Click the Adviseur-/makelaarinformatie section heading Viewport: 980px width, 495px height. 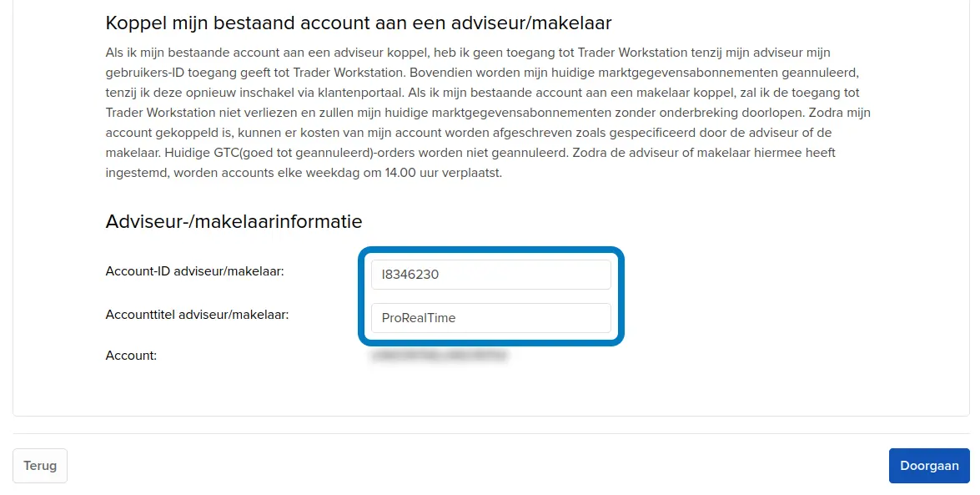click(x=234, y=222)
